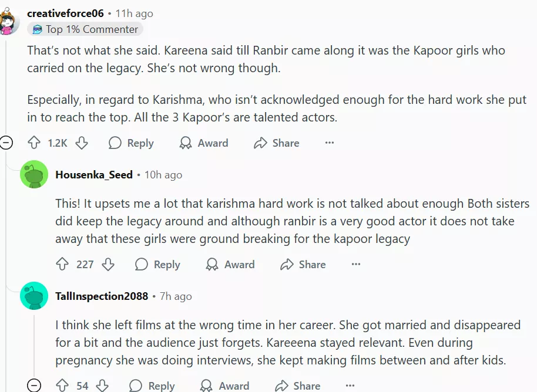Click the Top 1% Commenter badge

pyautogui.click(x=85, y=29)
